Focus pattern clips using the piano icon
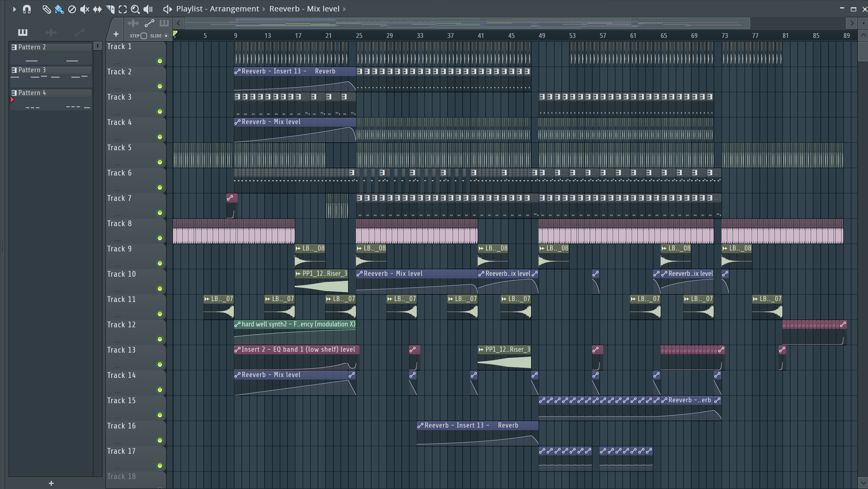 164,23
